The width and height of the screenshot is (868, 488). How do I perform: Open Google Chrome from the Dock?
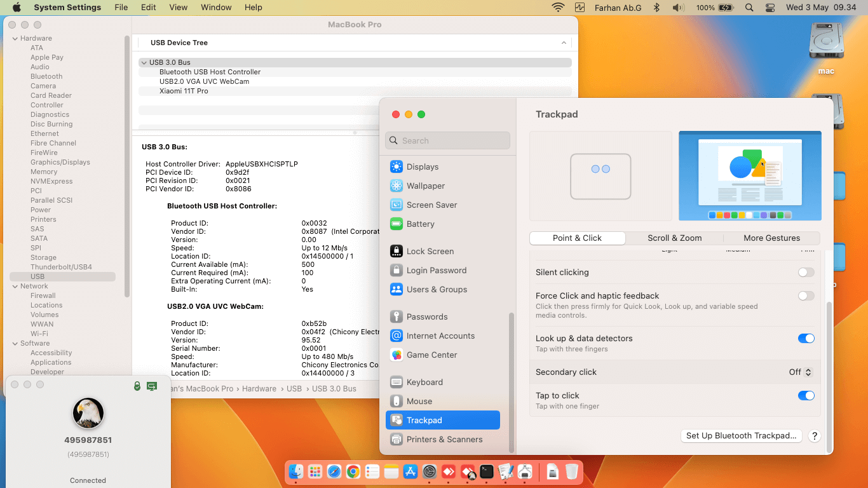click(353, 471)
